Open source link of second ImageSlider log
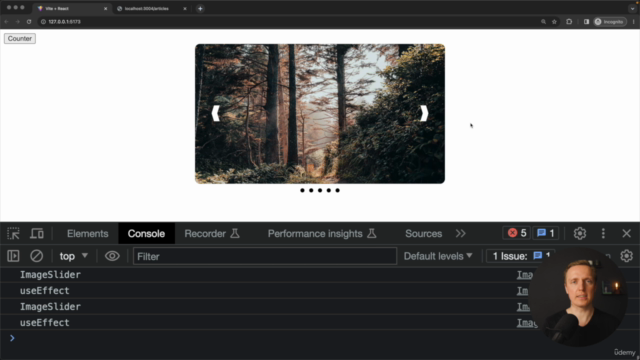This screenshot has height=360, width=640. tap(523, 307)
